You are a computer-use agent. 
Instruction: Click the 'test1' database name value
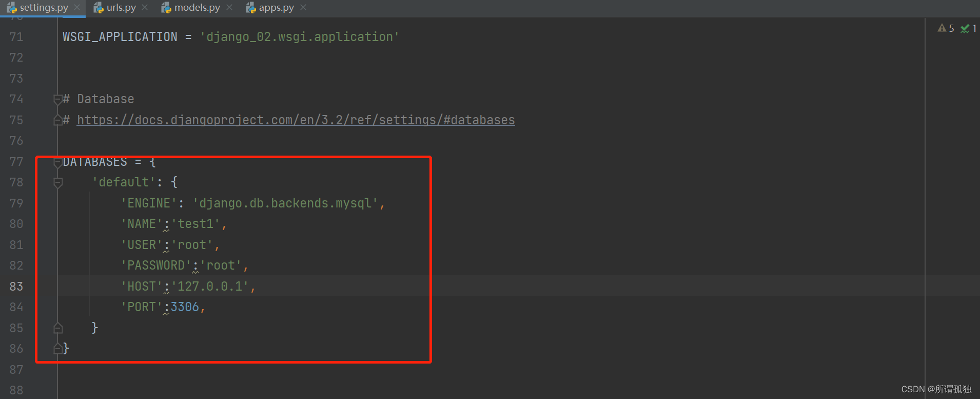(x=195, y=224)
